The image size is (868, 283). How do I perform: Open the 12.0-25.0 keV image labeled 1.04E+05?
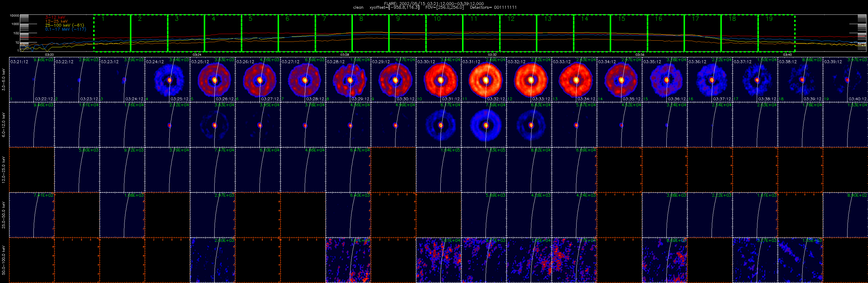[x=439, y=169]
